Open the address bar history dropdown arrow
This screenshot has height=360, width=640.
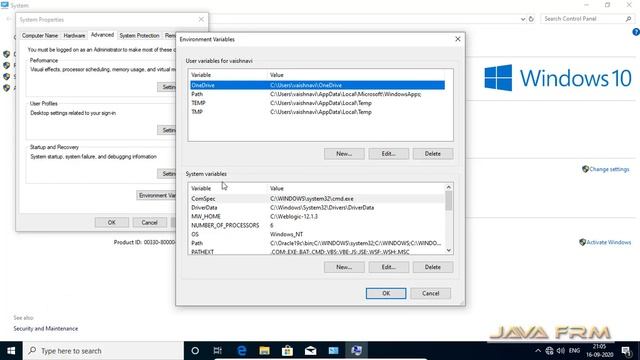point(523,19)
